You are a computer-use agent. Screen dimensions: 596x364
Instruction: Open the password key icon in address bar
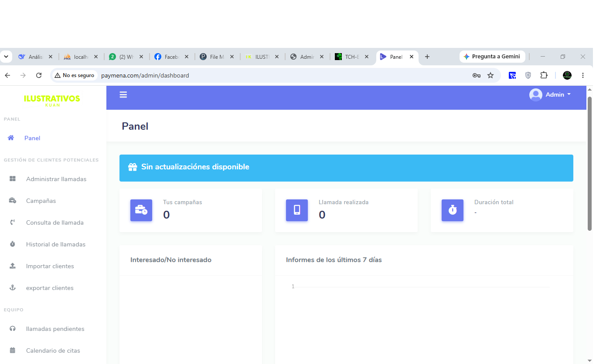point(477,75)
